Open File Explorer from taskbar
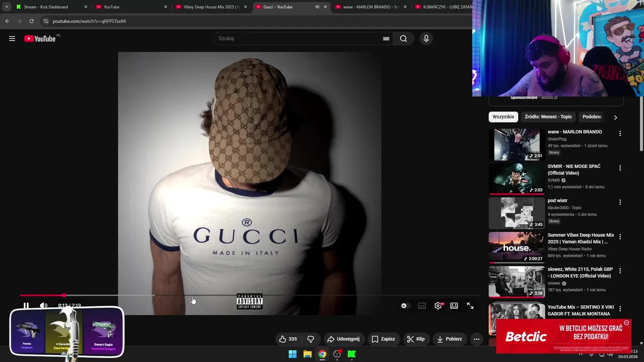The width and height of the screenshot is (644, 362). click(307, 354)
